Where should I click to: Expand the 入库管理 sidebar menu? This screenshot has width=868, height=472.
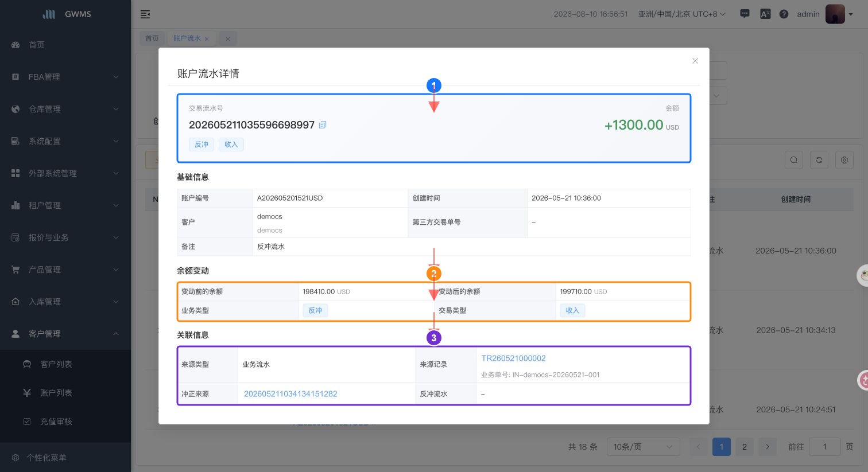65,302
